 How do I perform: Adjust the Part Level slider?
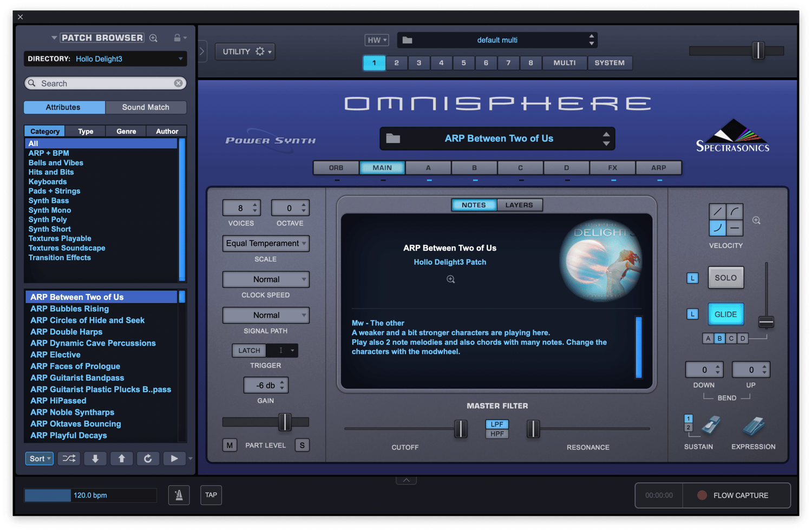point(285,422)
